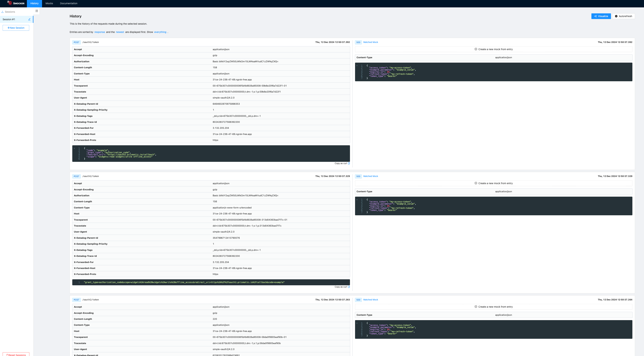Click the play icon inside the Autorefresh button
644x356 pixels.
pyautogui.click(x=617, y=16)
